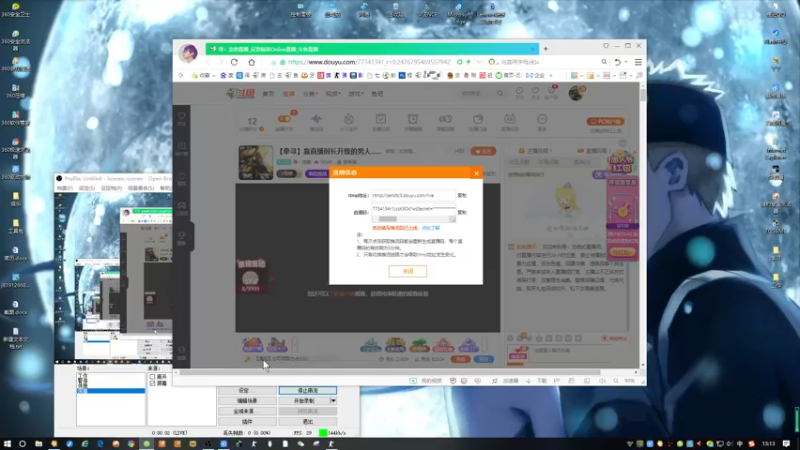Click the browser undo-close arrow icon
The height and width of the screenshot is (450, 800).
pos(617,62)
